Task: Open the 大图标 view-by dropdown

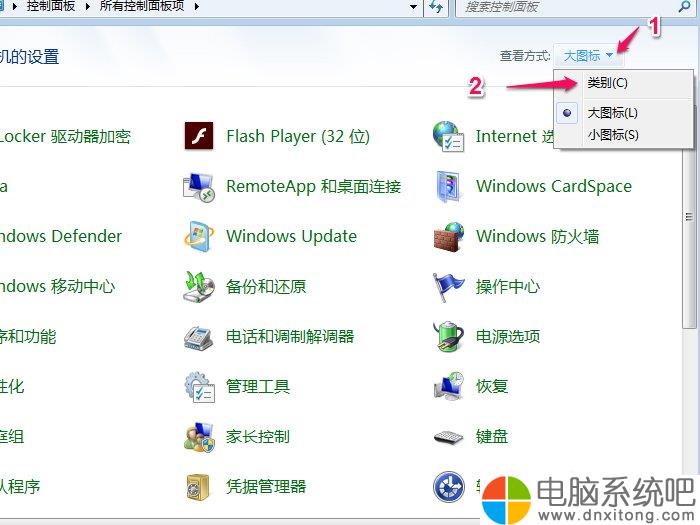Action: coord(588,56)
